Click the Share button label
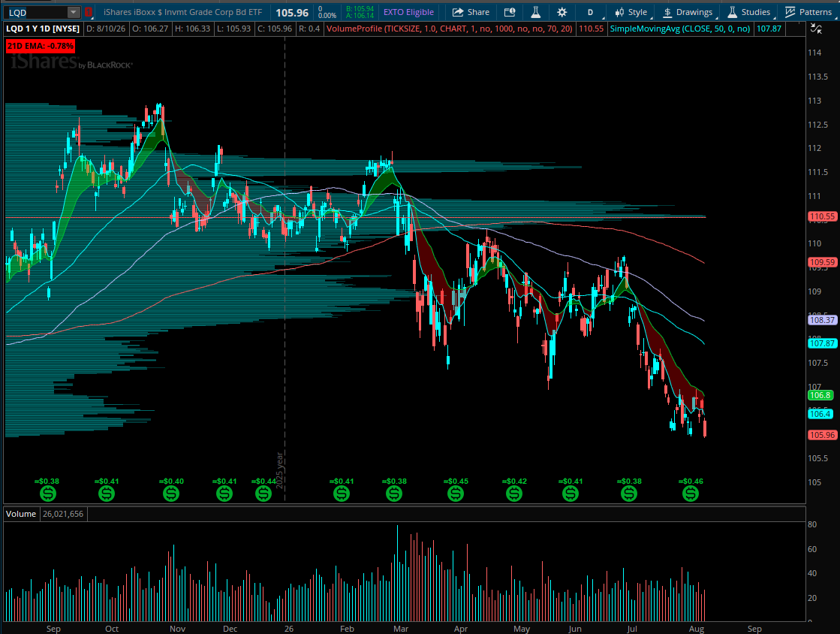Viewport: 840px width, 634px height. pyautogui.click(x=478, y=12)
